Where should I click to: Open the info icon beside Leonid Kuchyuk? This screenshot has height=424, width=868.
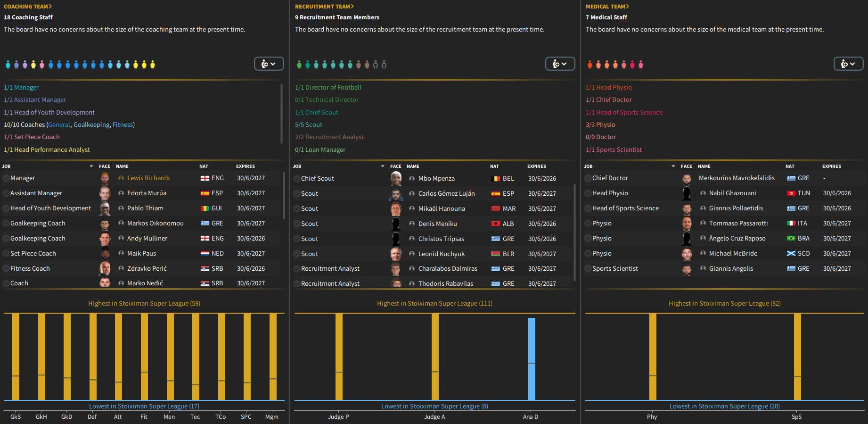412,254
